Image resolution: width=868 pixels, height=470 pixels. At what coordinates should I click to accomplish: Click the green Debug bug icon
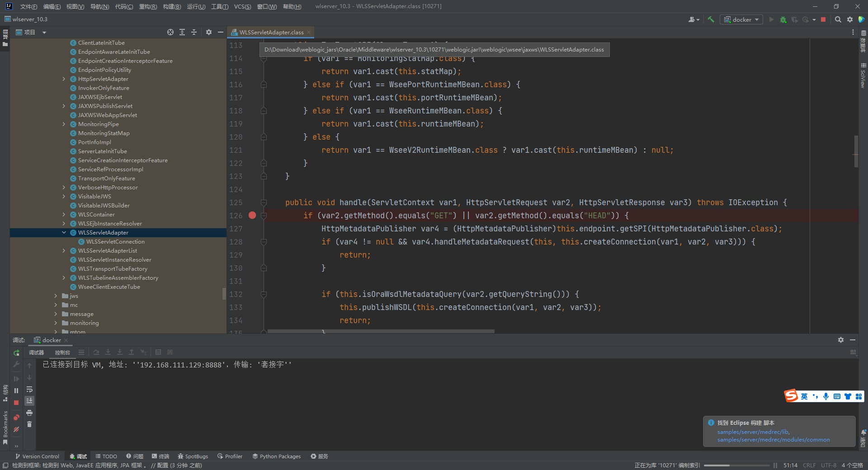point(783,19)
